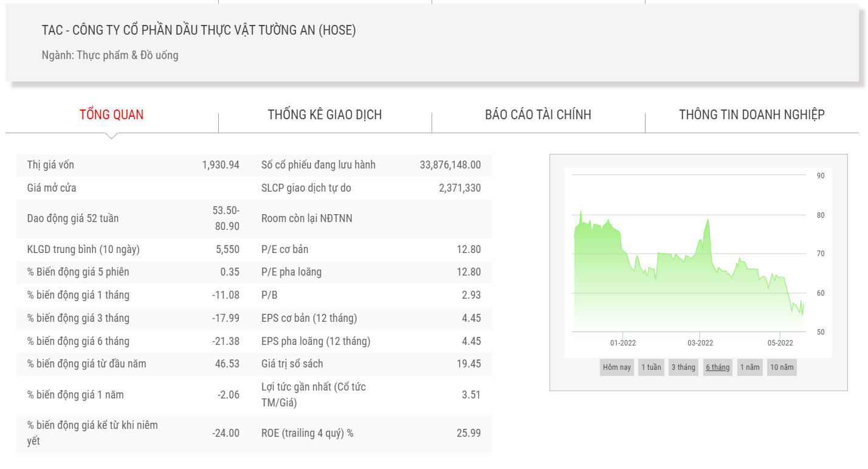The width and height of the screenshot is (868, 469).
Task: Click the since-listing change value -24.00
Action: click(226, 433)
